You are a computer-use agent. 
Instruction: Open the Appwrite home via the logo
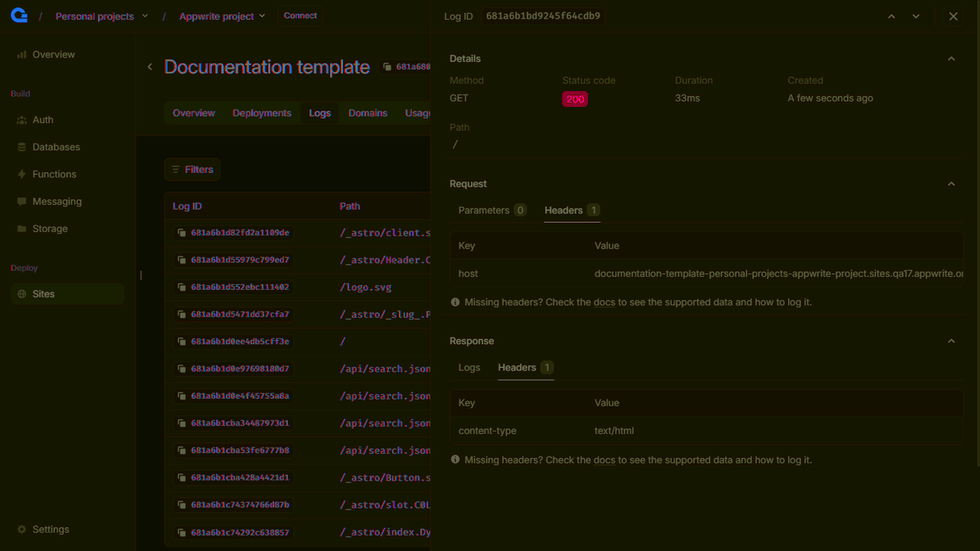pos(17,15)
